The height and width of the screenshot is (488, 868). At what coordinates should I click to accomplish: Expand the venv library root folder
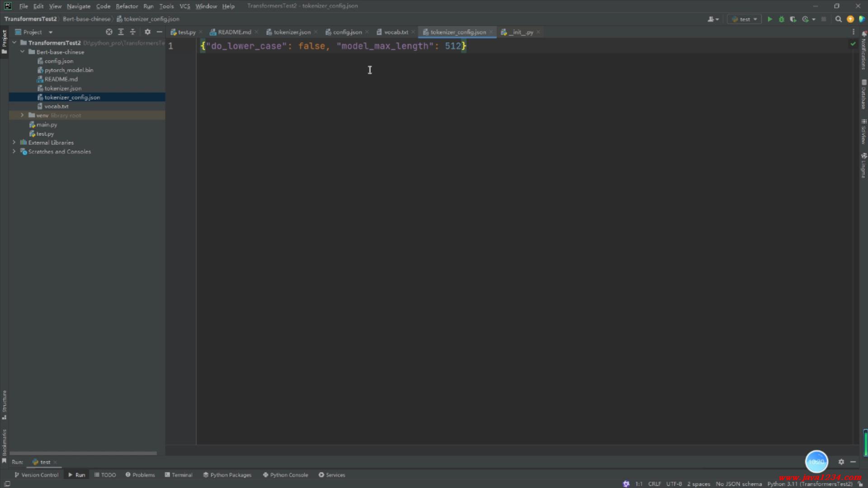click(22, 116)
